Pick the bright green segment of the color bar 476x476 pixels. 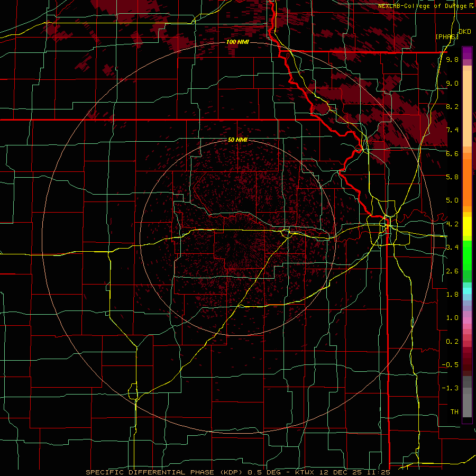[x=467, y=255]
